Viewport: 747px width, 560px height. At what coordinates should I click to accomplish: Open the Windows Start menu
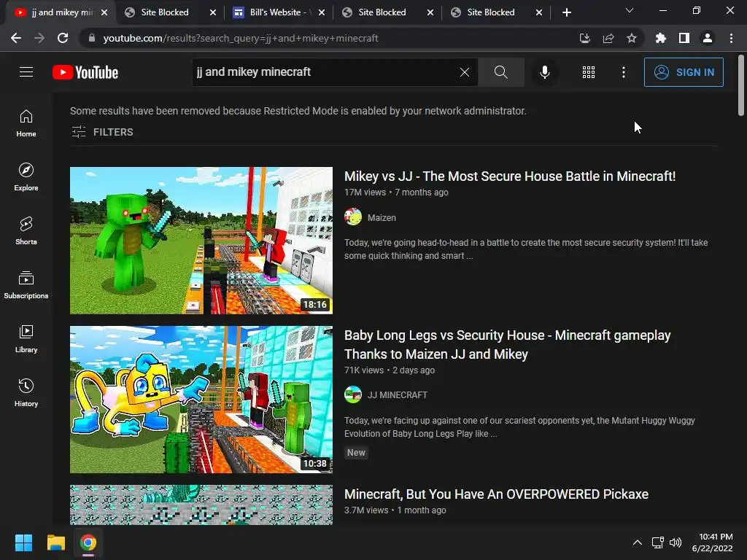(x=23, y=542)
